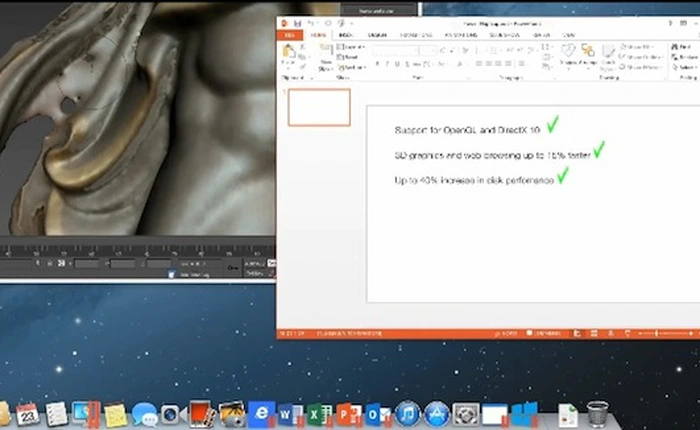The height and width of the screenshot is (430, 700).
Task: Switch to Reading view in status bar
Action: coord(611,333)
